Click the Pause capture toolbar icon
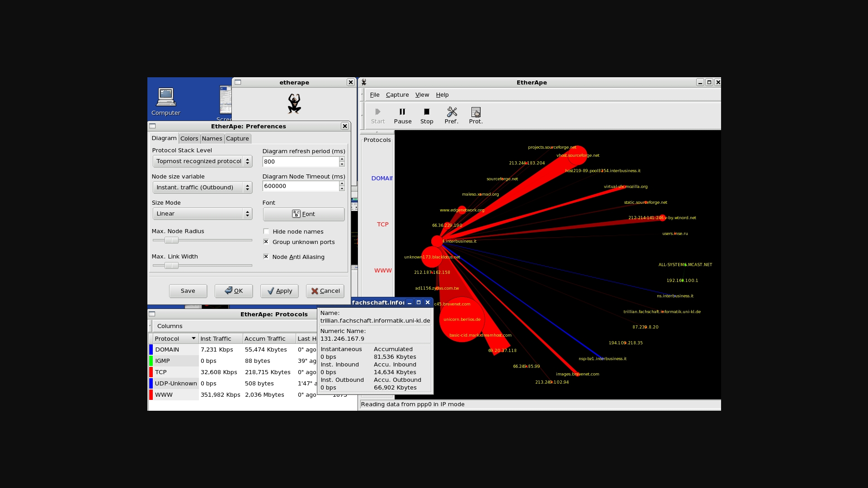 point(402,112)
